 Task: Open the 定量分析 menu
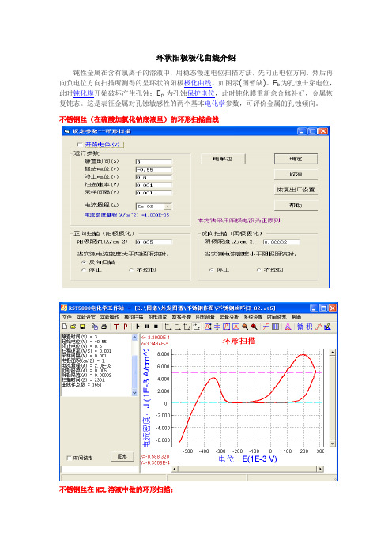pos(229,317)
